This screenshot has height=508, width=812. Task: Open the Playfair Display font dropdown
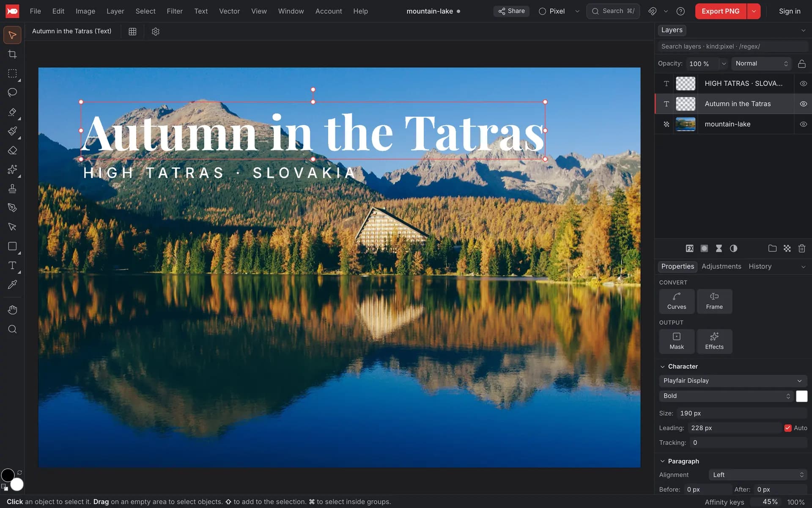pos(733,381)
